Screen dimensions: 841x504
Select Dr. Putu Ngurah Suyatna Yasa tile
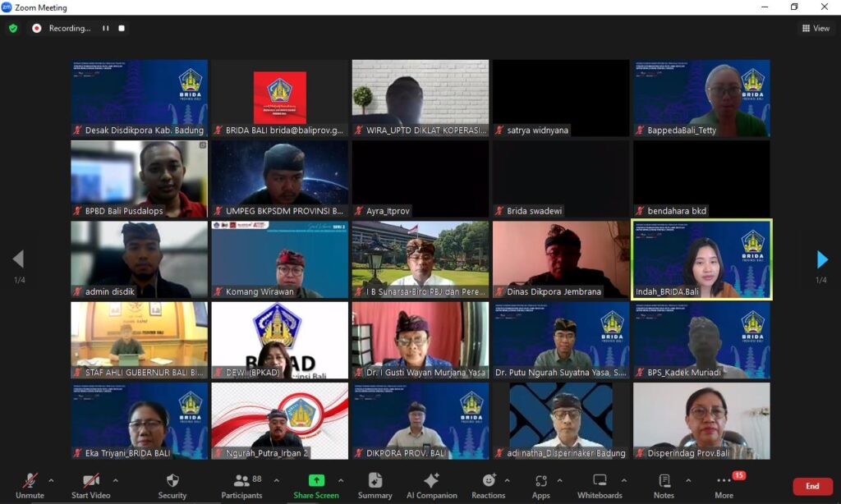[561, 341]
